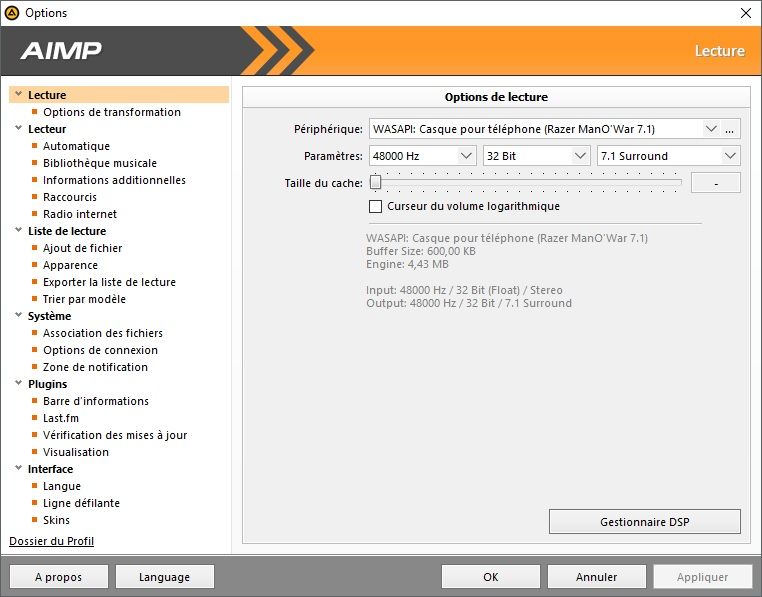This screenshot has height=597, width=762.
Task: Click the 'Engine: 4,43 MB' text
Action: tap(407, 264)
